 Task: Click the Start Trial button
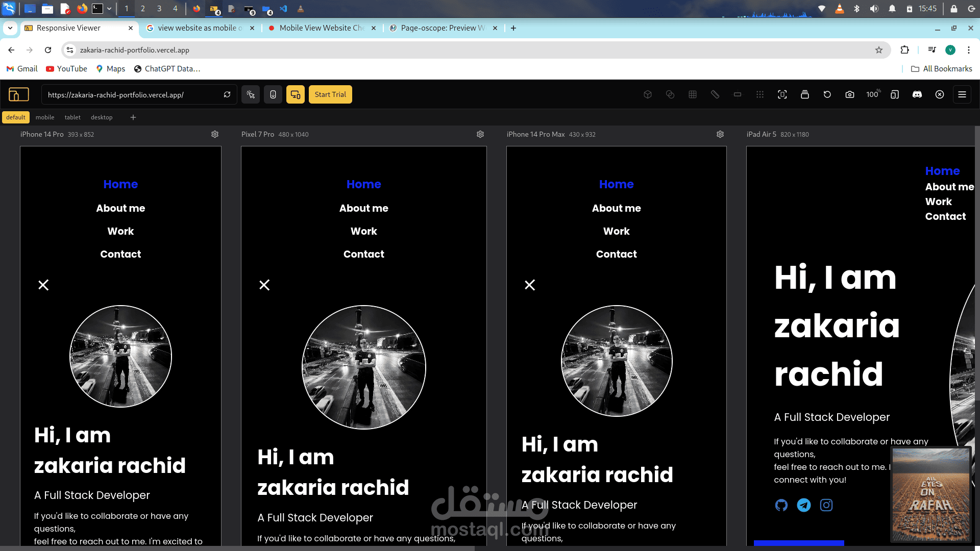click(330, 94)
